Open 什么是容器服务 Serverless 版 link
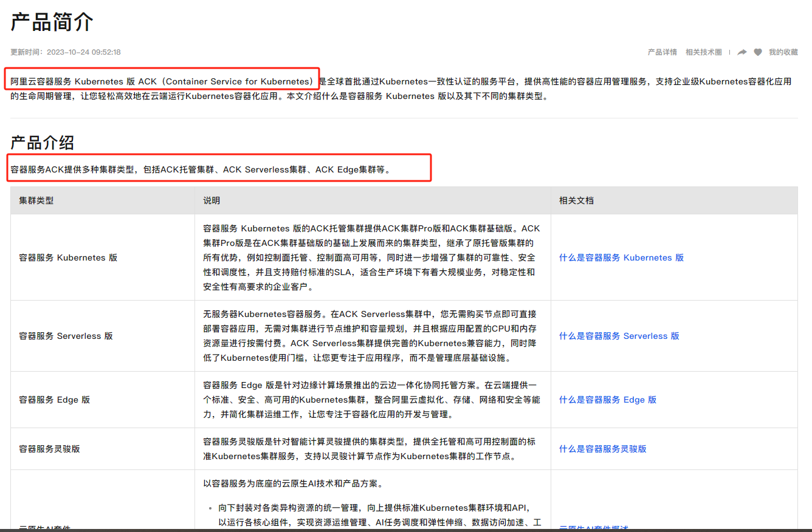Image resolution: width=812 pixels, height=532 pixels. (x=619, y=336)
